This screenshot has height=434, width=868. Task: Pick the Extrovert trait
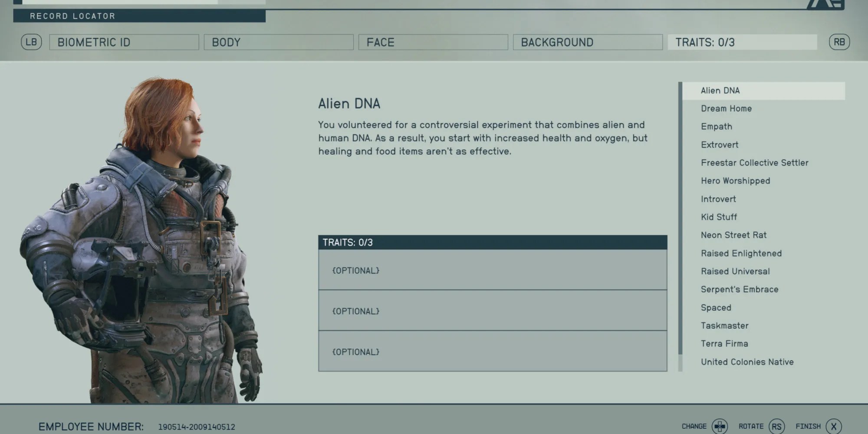[764, 145]
